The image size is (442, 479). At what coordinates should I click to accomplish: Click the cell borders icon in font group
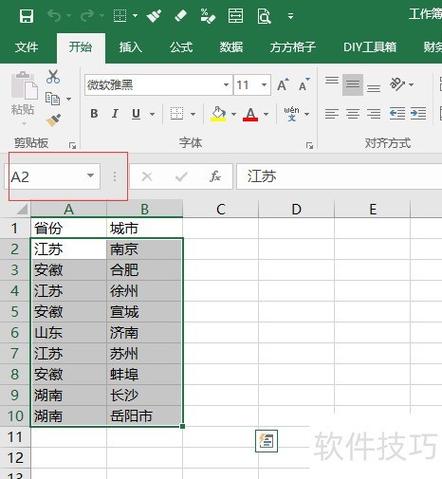click(177, 114)
